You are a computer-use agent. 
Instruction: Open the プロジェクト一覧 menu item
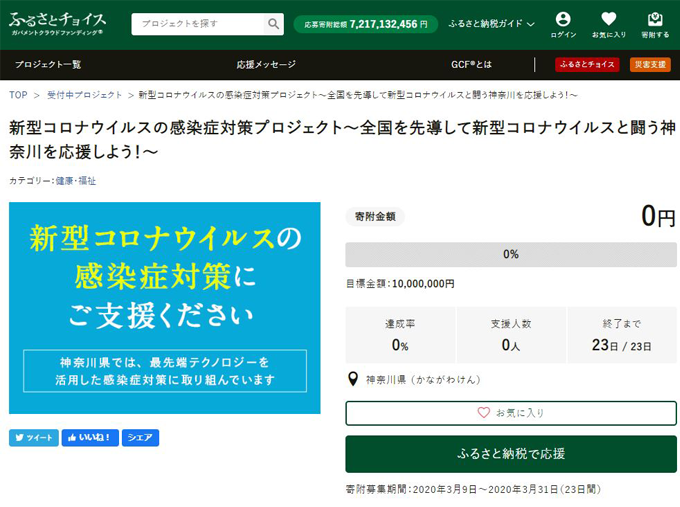[48, 65]
